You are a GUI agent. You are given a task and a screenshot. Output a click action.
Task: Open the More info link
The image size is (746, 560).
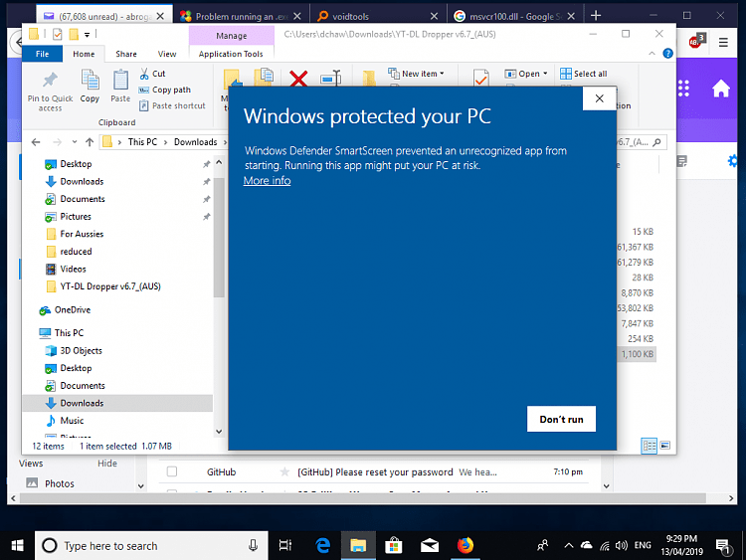tap(267, 181)
